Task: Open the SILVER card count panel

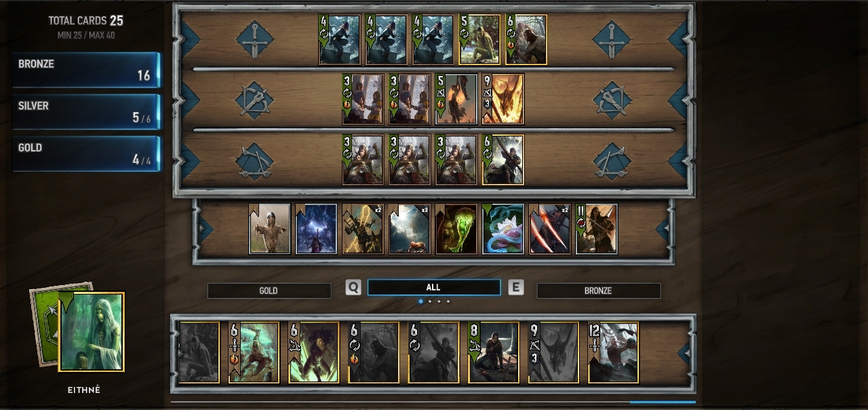Action: click(x=86, y=112)
